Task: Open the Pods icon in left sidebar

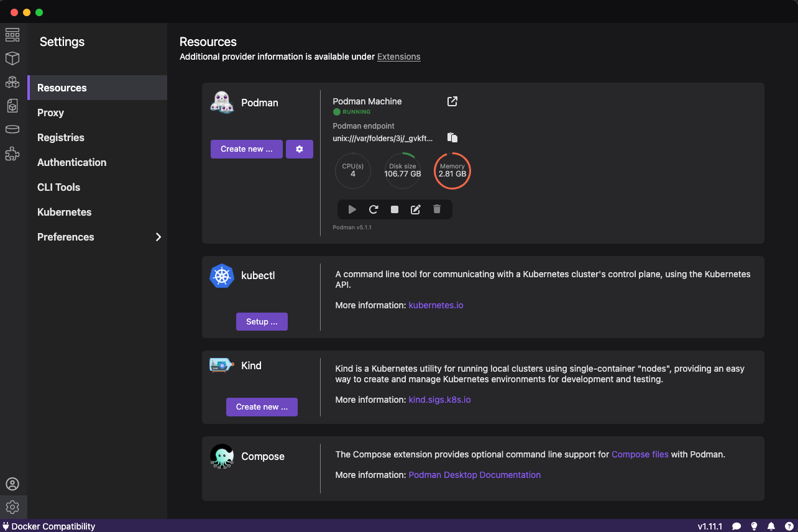Action: 12,82
